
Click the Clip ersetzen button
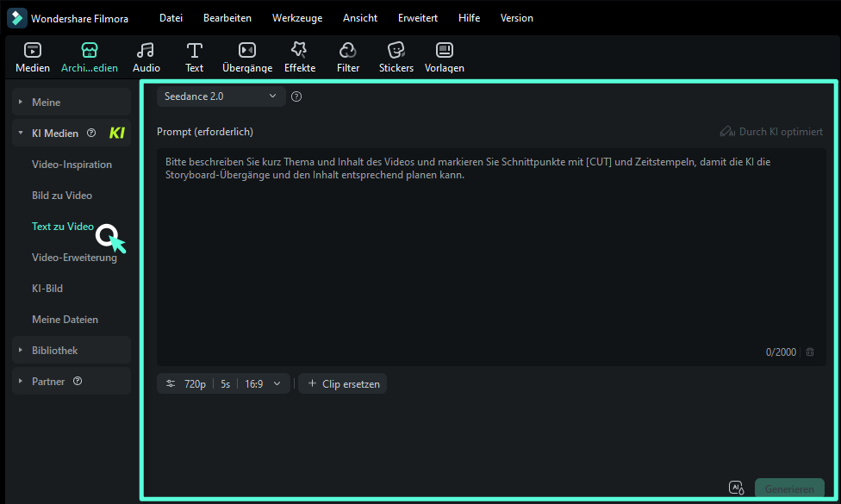point(343,384)
